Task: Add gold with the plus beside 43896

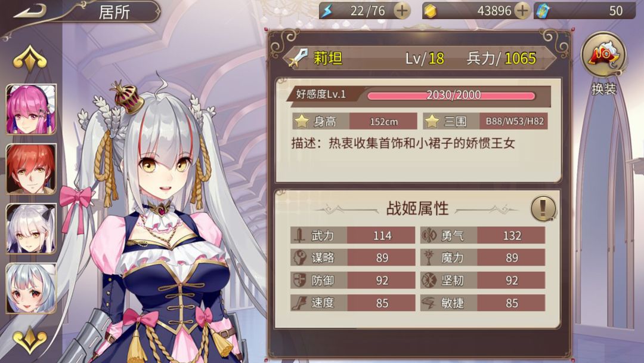Action: [x=522, y=11]
